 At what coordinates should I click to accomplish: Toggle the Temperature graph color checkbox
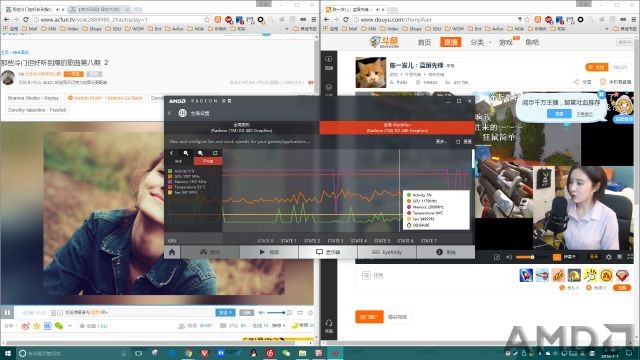click(170, 187)
